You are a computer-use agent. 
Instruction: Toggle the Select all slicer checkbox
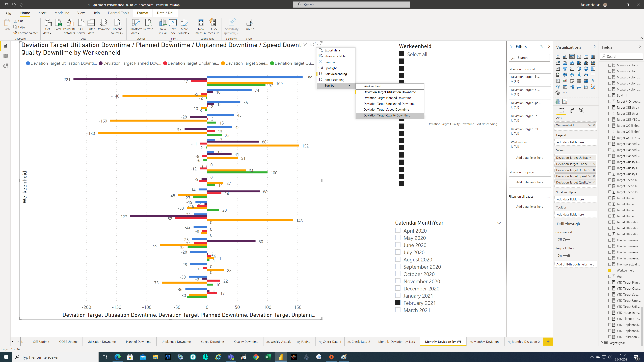[401, 54]
